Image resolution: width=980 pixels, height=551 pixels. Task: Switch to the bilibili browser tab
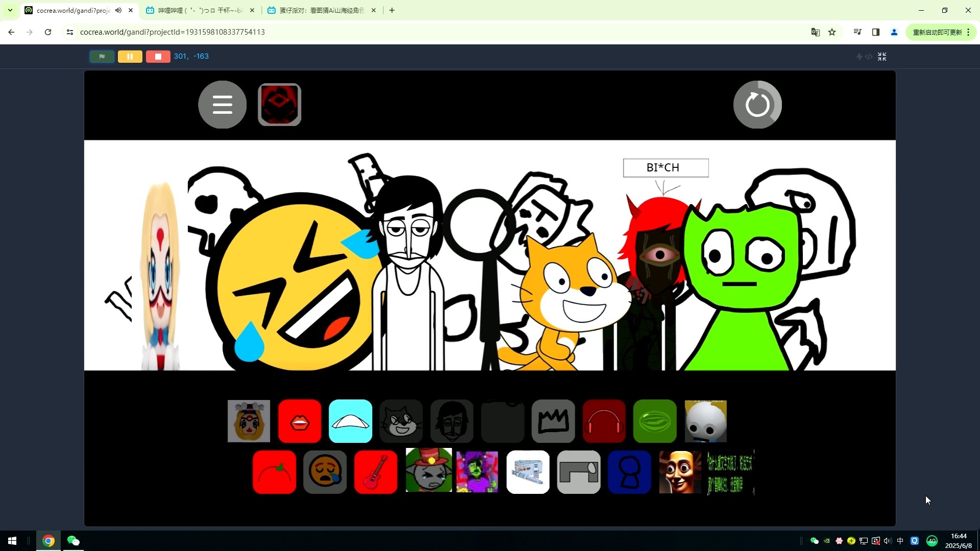click(x=200, y=10)
